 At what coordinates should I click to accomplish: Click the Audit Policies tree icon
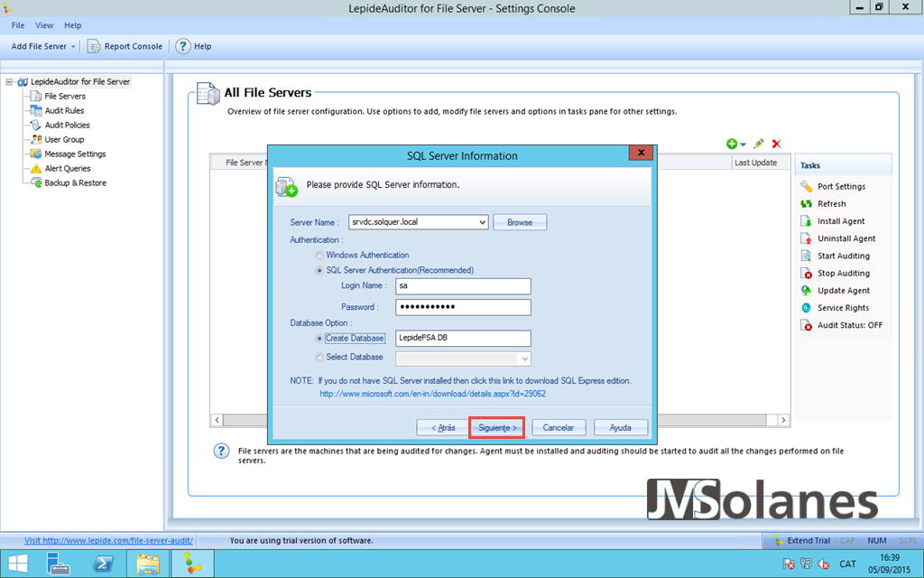coord(36,125)
